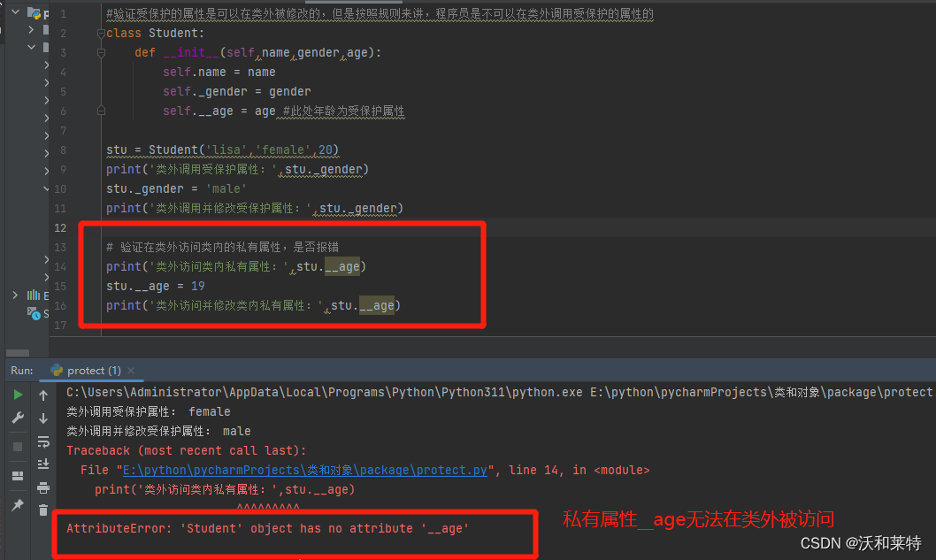Click the comment on line 1

click(x=380, y=14)
